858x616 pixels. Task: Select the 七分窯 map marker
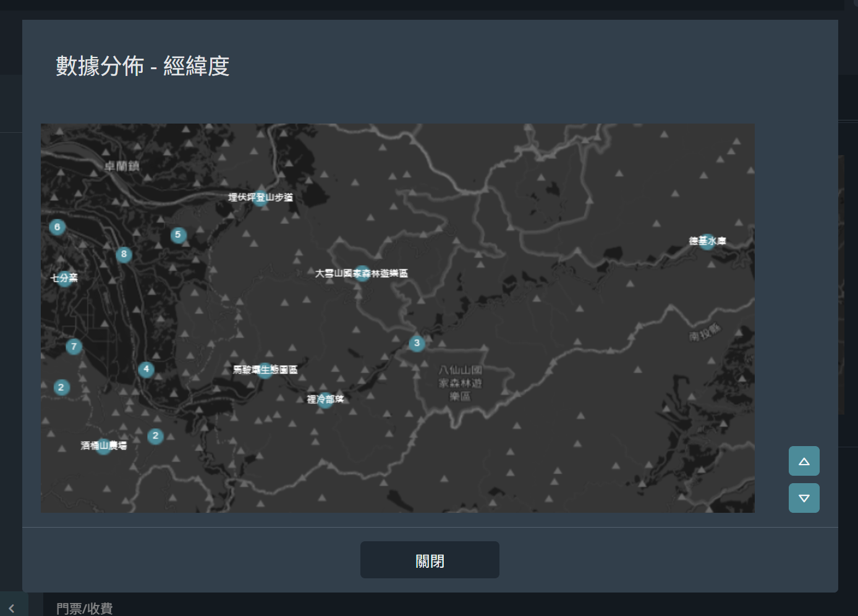[x=64, y=278]
